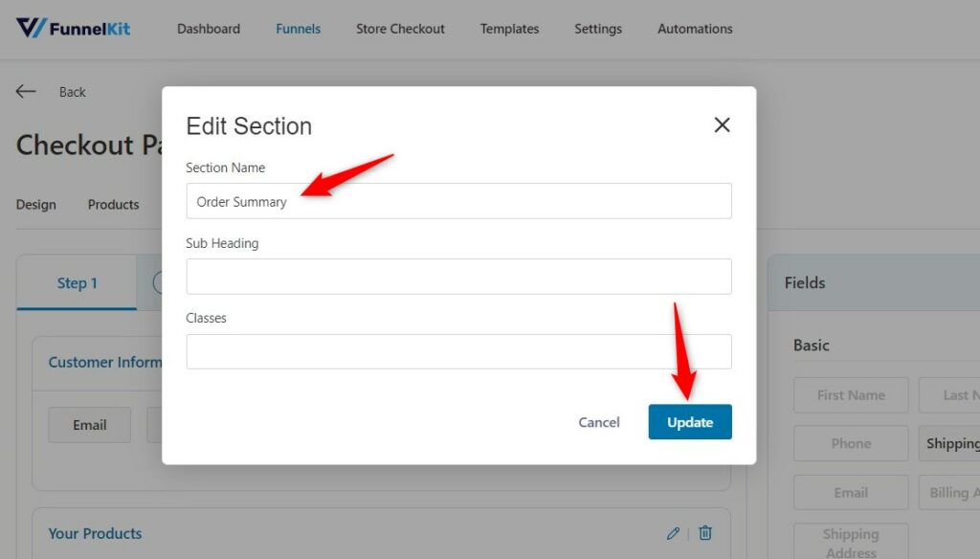980x559 pixels.
Task: Focus the Section Name field
Action: [458, 201]
